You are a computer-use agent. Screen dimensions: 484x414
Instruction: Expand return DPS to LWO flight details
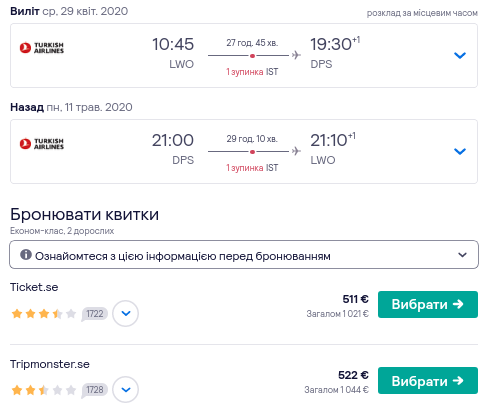coord(460,151)
